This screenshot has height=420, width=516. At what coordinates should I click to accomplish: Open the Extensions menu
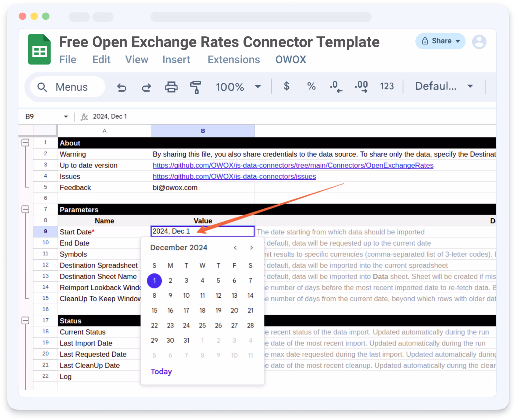(234, 59)
